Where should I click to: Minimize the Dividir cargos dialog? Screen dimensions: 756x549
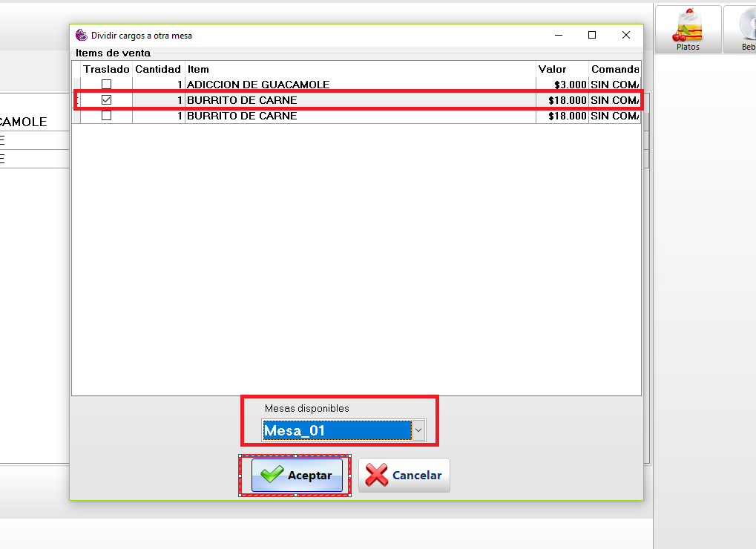coord(558,35)
